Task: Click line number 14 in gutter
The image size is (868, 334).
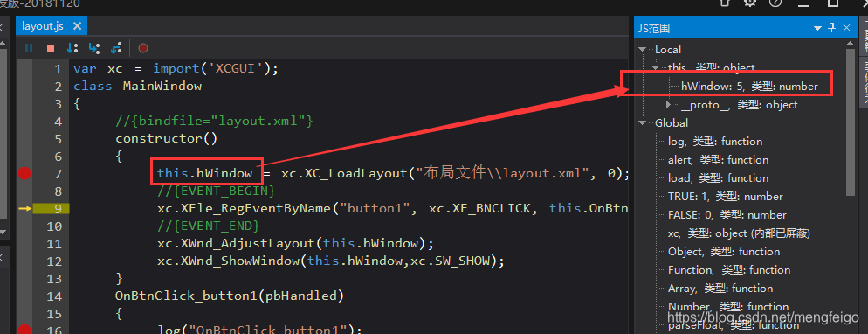Action: click(x=54, y=296)
